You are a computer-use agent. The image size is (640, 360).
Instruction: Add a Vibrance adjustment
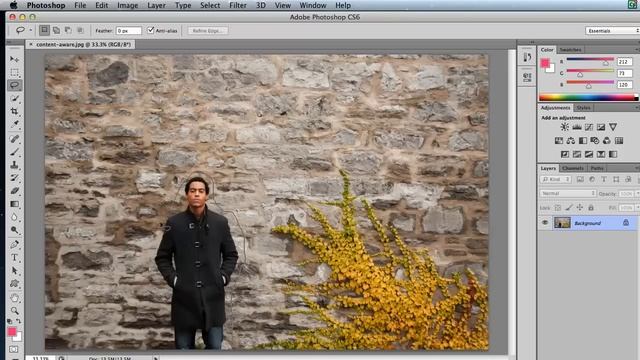(613, 127)
